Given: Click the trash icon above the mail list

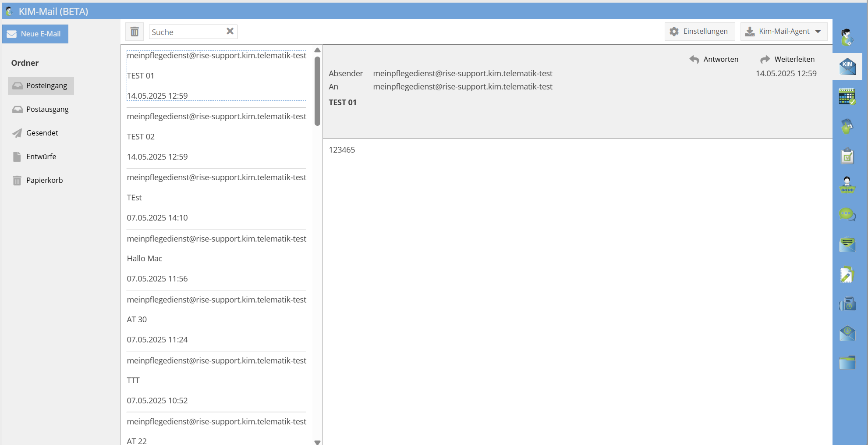Looking at the screenshot, I should pos(135,32).
